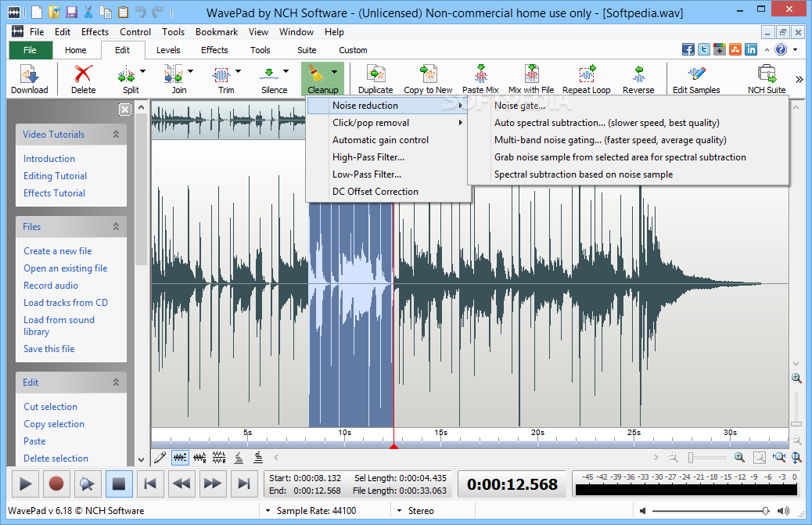Image resolution: width=812 pixels, height=525 pixels.
Task: Choose DC Offset Correction entry
Action: point(388,192)
